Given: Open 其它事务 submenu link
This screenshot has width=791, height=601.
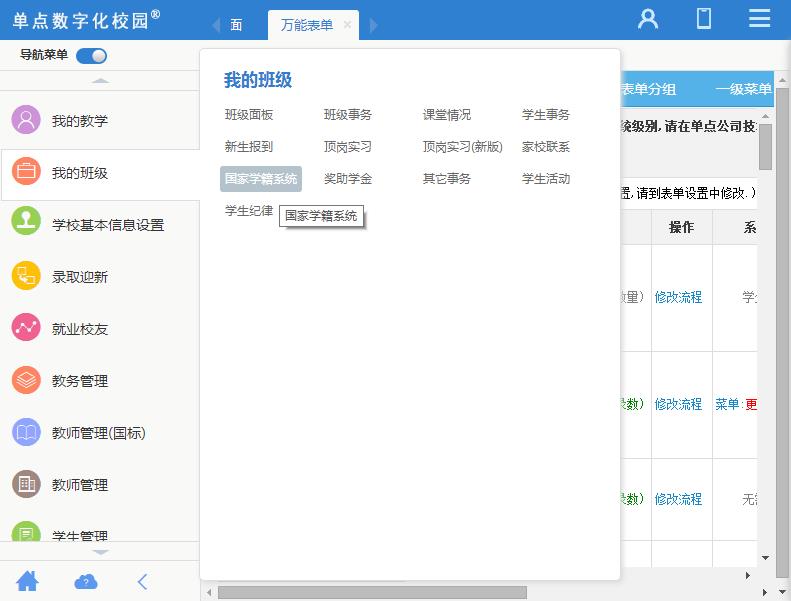Looking at the screenshot, I should coord(446,179).
